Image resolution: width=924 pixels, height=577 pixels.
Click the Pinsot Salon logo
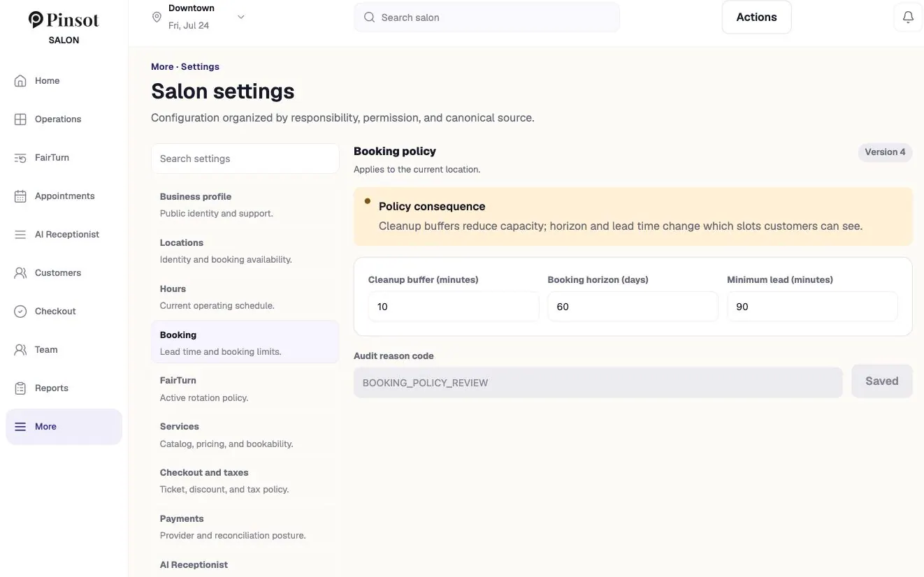(64, 27)
